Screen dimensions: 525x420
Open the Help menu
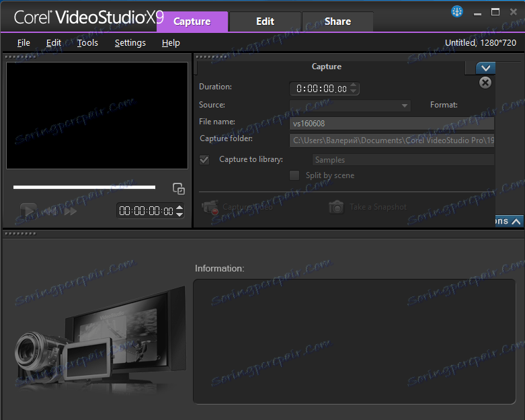pyautogui.click(x=171, y=43)
